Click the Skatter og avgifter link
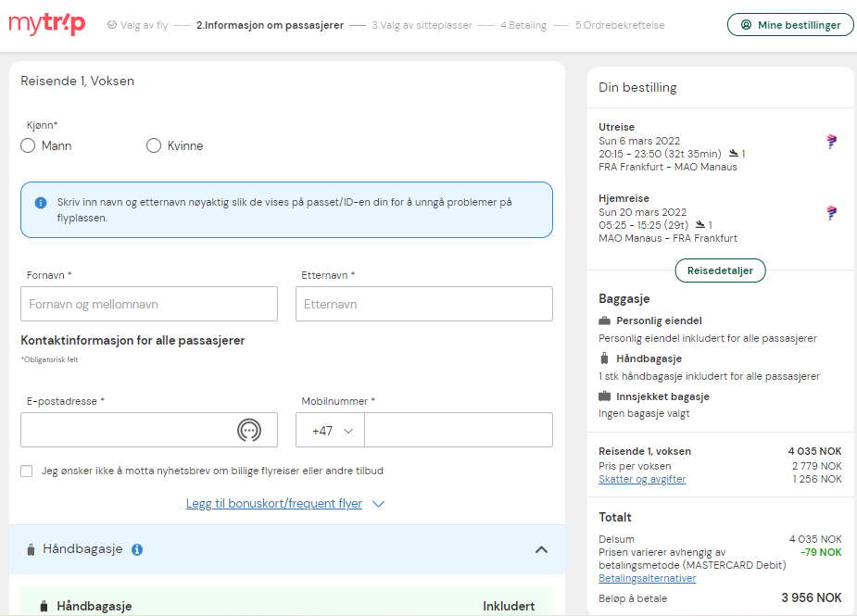The image size is (857, 616). point(642,479)
